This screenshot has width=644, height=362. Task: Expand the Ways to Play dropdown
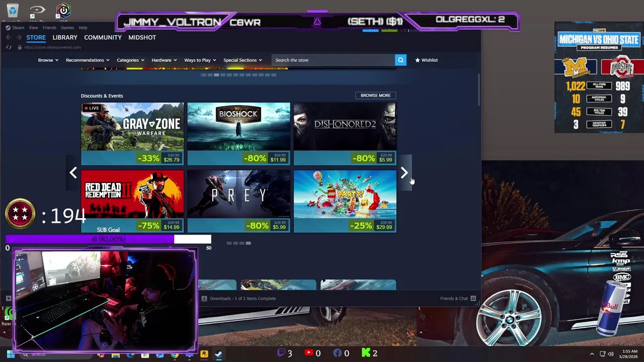tap(200, 60)
